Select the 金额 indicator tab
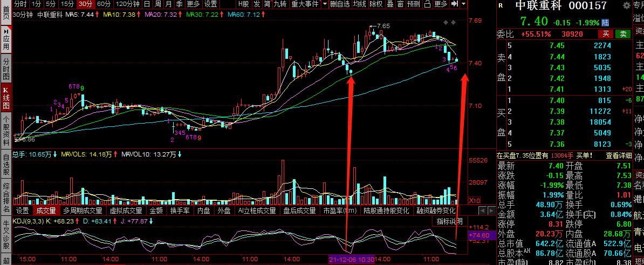644x265 pixels. coord(156,211)
